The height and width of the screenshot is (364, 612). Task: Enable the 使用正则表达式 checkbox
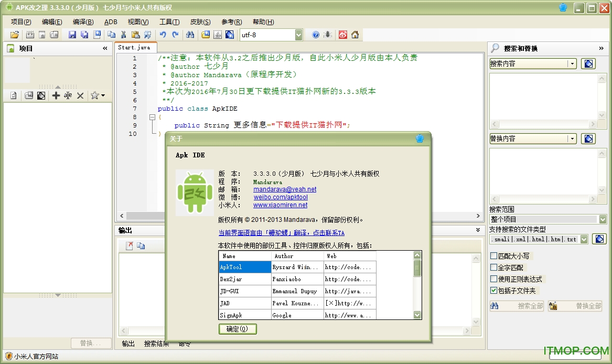493,279
